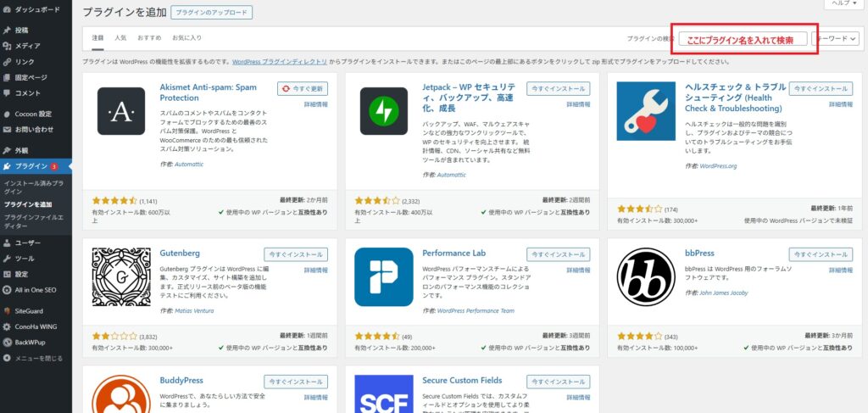The image size is (868, 413).
Task: Click the plugin search input field
Action: [743, 39]
